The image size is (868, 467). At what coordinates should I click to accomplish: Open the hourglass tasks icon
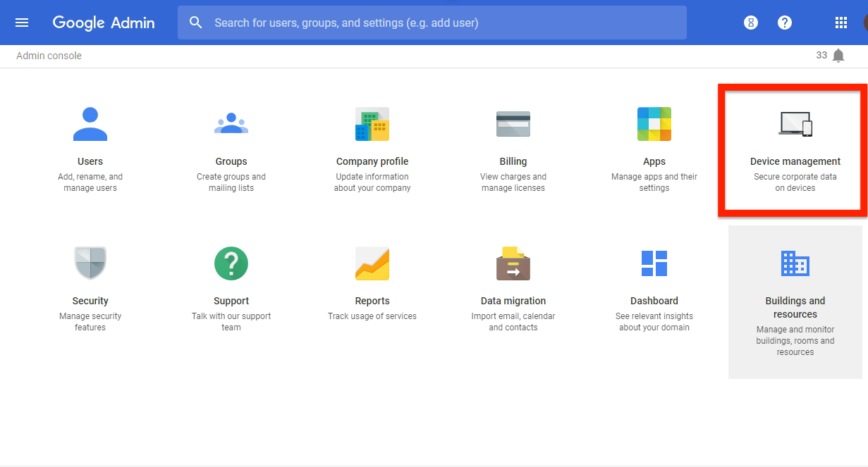tap(751, 23)
